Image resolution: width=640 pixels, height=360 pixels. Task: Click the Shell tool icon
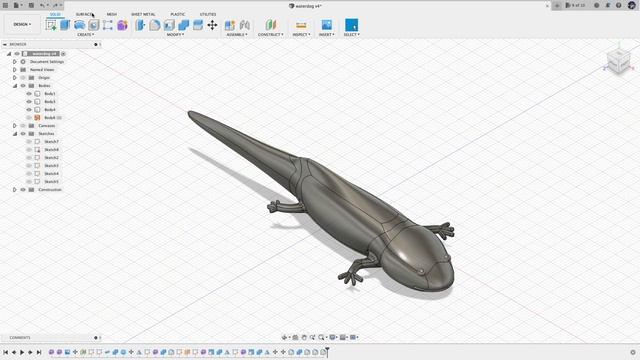[x=169, y=25]
